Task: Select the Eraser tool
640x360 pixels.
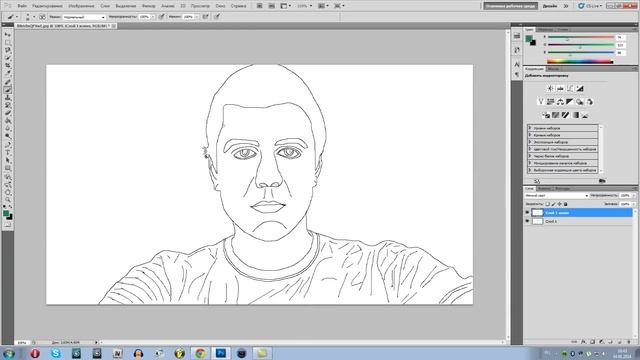Action: [8, 113]
